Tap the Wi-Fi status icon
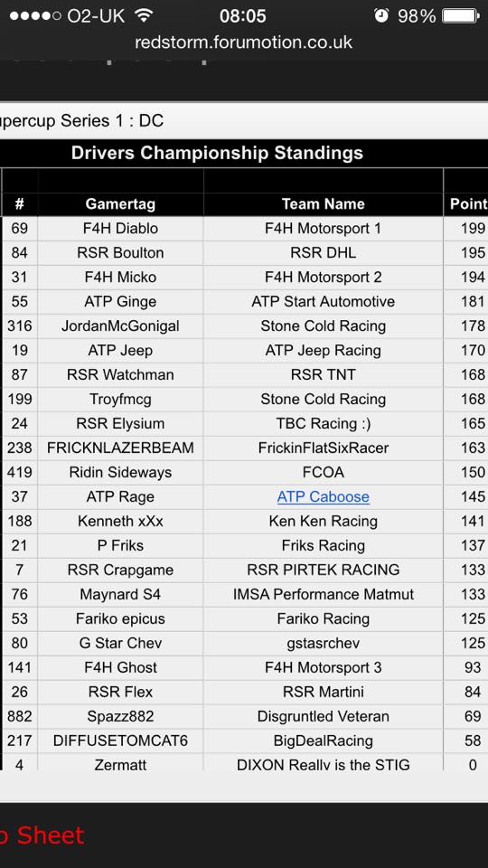The width and height of the screenshot is (488, 868). click(144, 15)
